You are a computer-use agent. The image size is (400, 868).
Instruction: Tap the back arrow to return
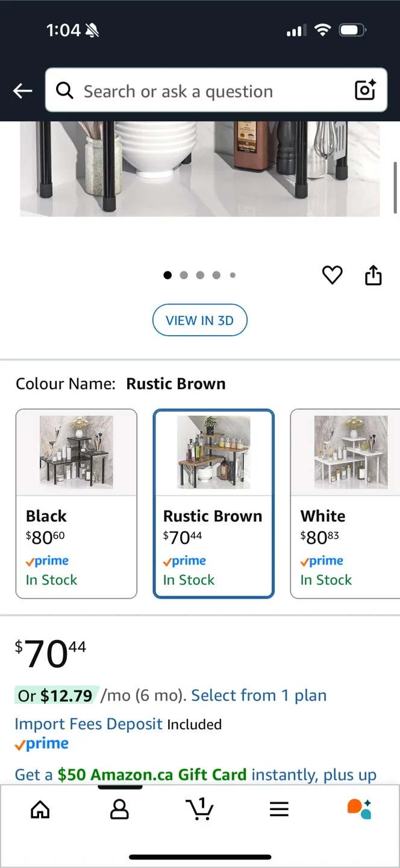pos(22,90)
